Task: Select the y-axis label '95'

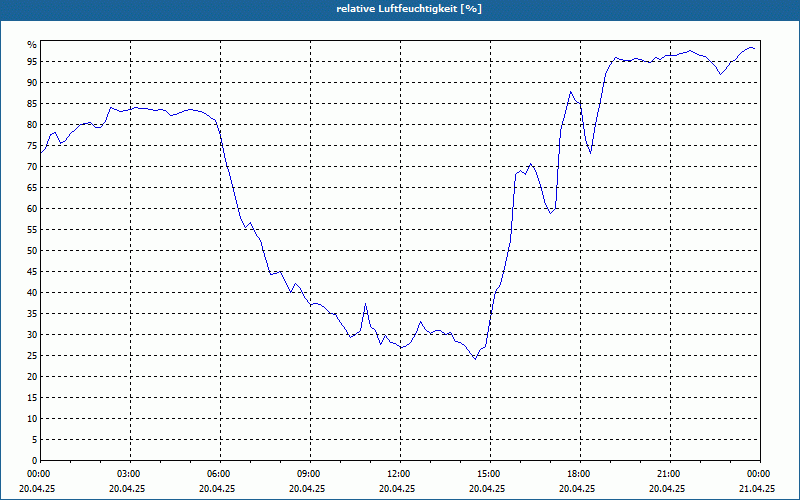Action: (32, 62)
